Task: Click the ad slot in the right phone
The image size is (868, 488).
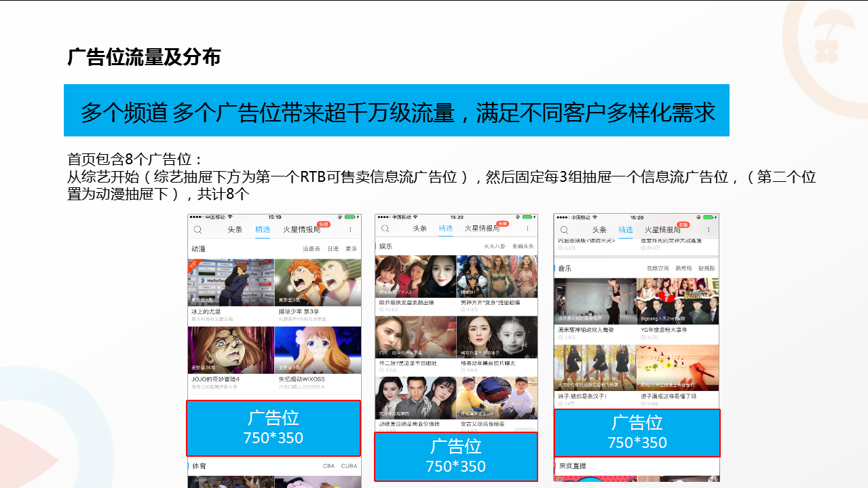Action: click(x=637, y=433)
